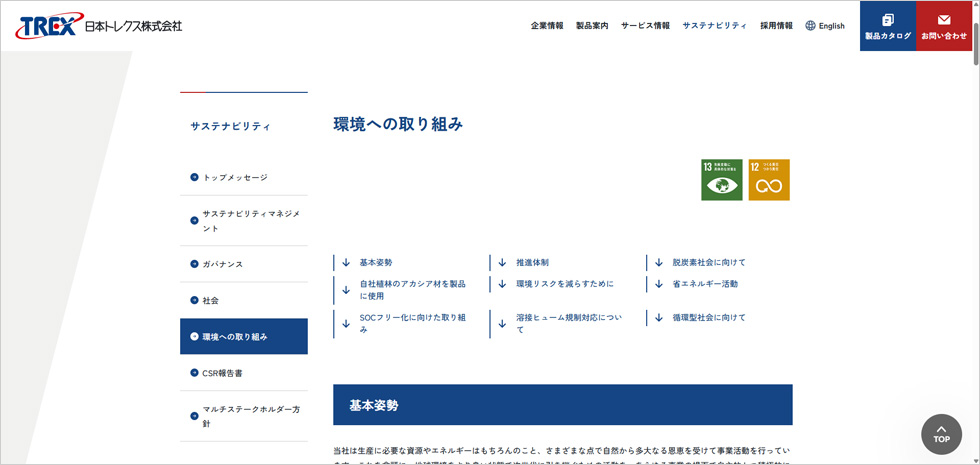
Task: Jump to 省エネルギー活動 section
Action: [x=704, y=284]
